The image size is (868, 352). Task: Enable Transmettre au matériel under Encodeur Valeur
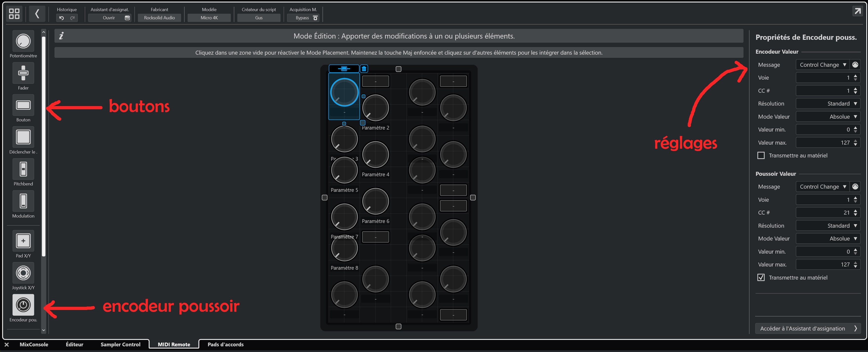coord(761,155)
